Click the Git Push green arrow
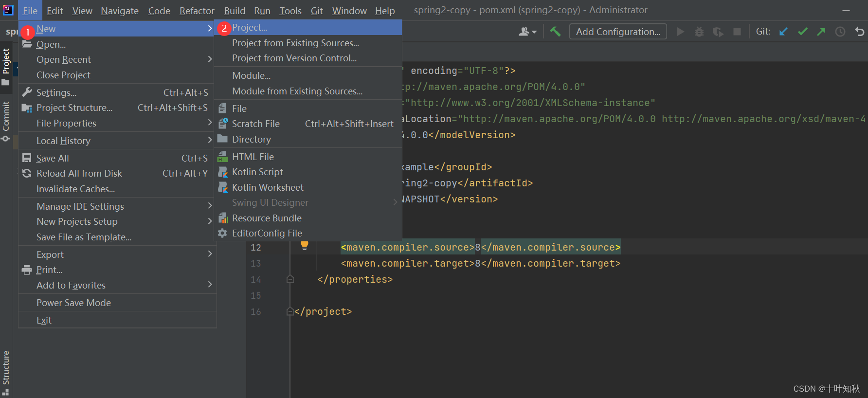The width and height of the screenshot is (868, 398). coord(821,32)
